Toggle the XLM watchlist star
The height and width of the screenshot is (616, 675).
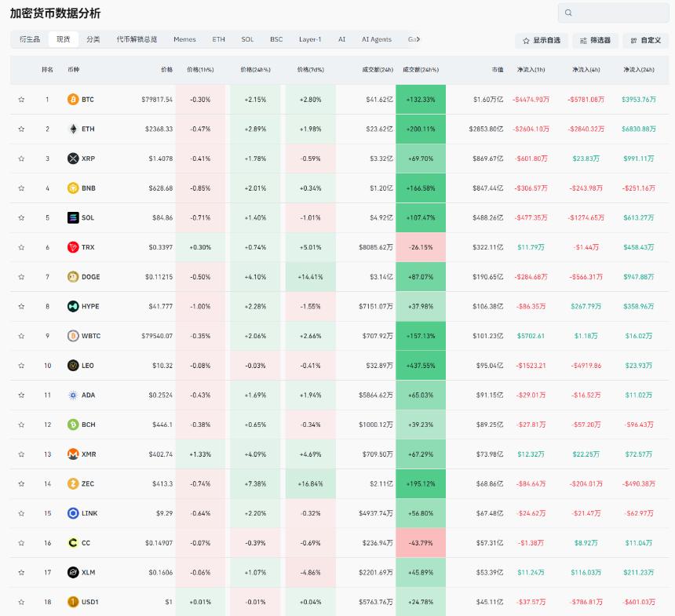point(21,572)
